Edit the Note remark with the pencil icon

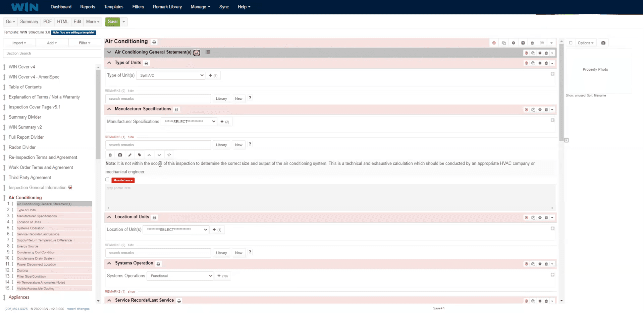pos(130,155)
